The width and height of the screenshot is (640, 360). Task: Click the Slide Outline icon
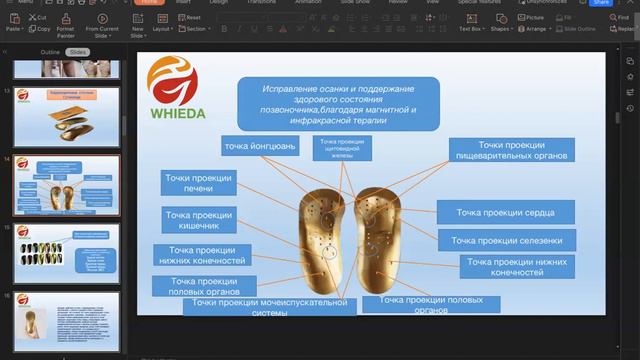[559, 29]
